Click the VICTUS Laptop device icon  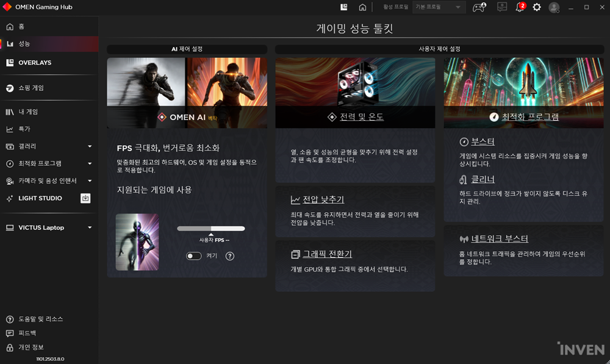coord(10,228)
